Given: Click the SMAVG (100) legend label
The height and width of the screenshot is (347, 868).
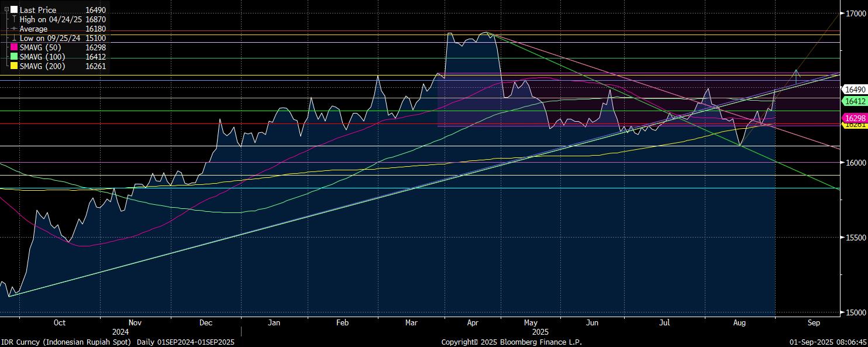Looking at the screenshot, I should (42, 57).
